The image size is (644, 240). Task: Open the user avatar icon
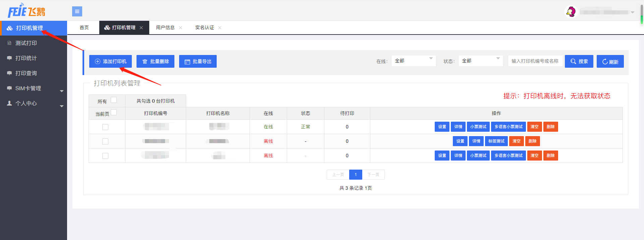pos(571,12)
